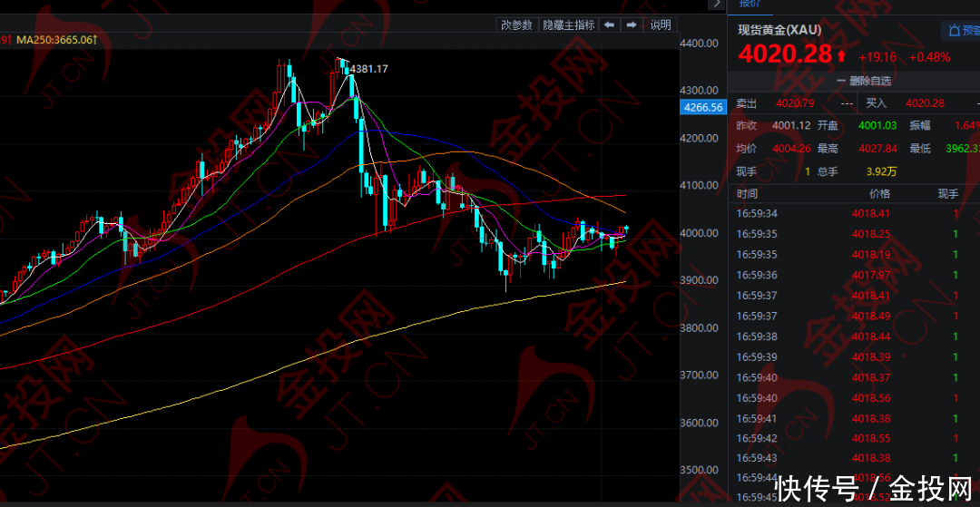Click the right arrow to shift chart forward

[x=632, y=25]
